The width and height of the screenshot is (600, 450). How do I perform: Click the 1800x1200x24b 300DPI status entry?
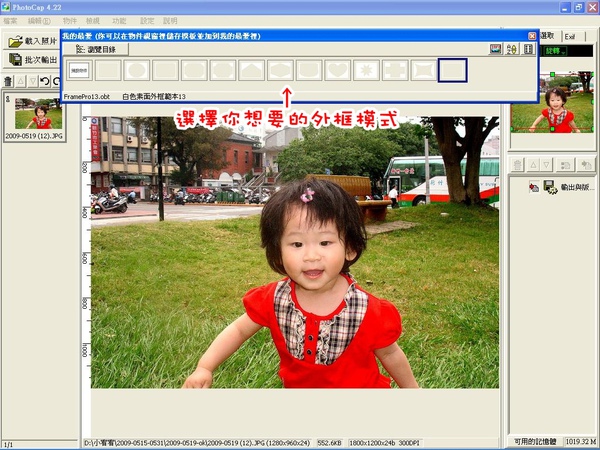pos(385,443)
